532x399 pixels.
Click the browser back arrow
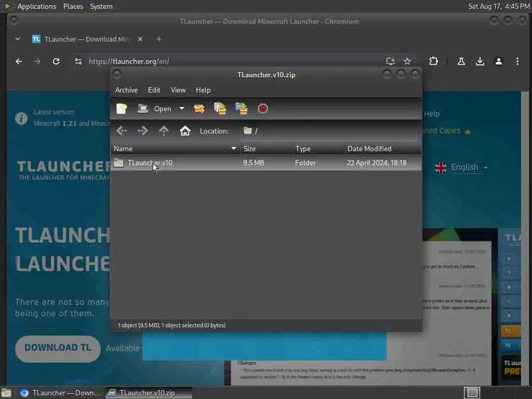19,61
